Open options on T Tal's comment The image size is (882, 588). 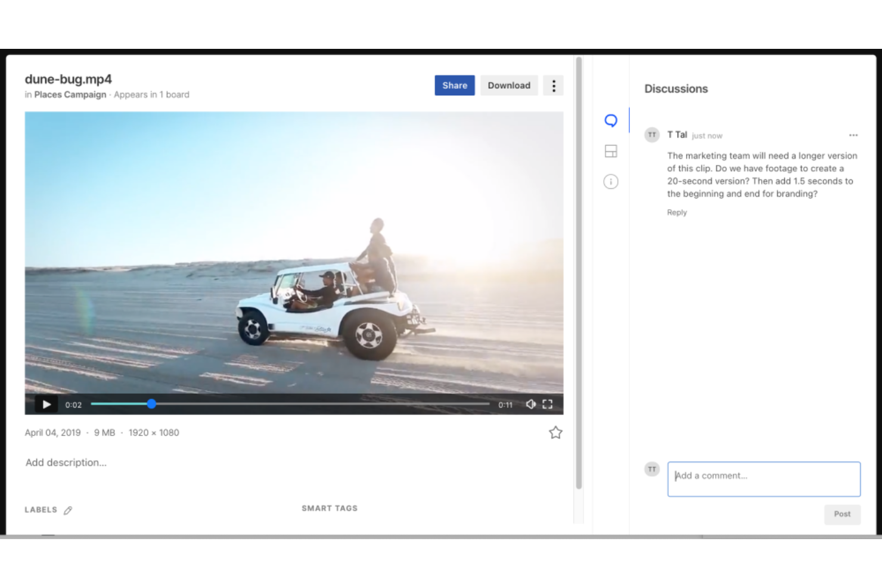[x=853, y=135]
